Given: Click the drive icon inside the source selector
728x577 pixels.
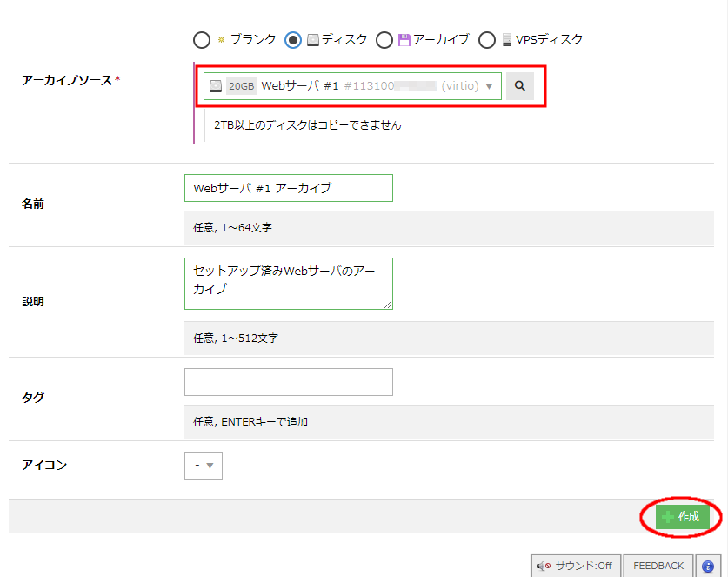Looking at the screenshot, I should click(x=216, y=86).
